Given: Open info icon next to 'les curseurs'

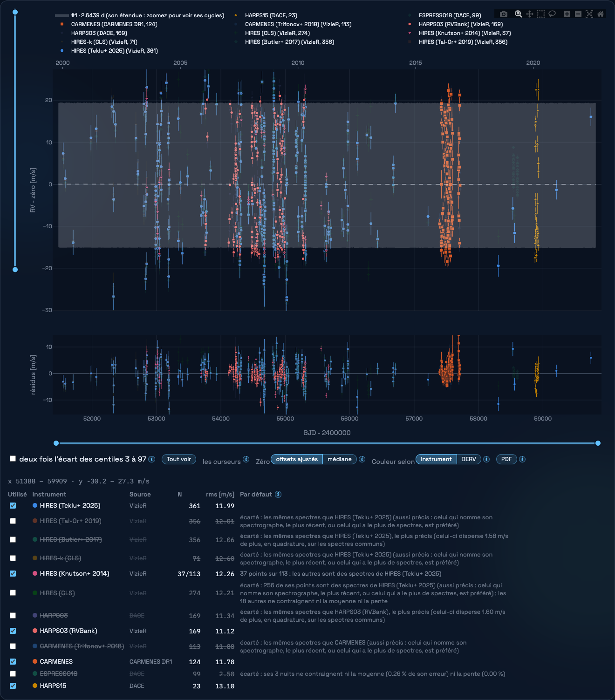Looking at the screenshot, I should pos(246,459).
